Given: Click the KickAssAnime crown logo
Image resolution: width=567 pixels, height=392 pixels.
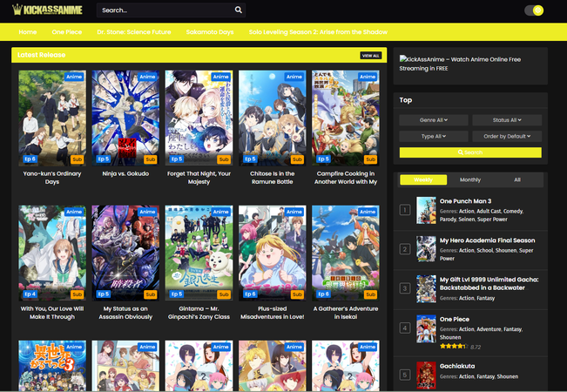Looking at the screenshot, I should 47,10.
